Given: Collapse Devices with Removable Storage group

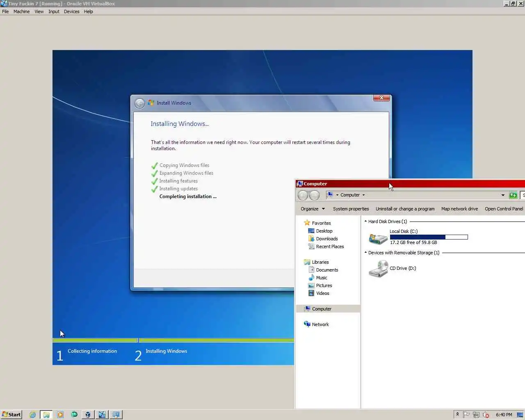Looking at the screenshot, I should pos(365,253).
